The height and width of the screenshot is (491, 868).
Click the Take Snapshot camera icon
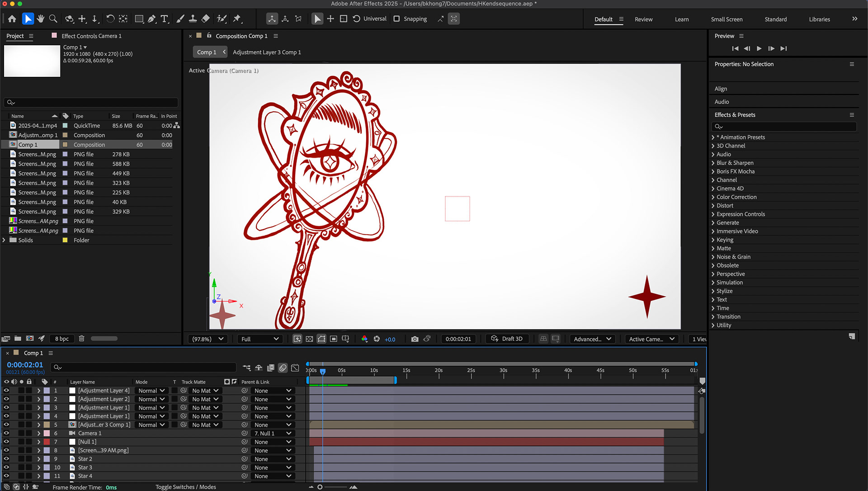click(415, 339)
